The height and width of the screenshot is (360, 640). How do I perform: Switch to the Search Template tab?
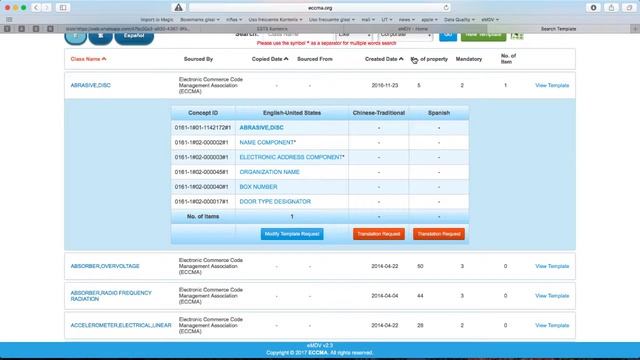(x=558, y=29)
